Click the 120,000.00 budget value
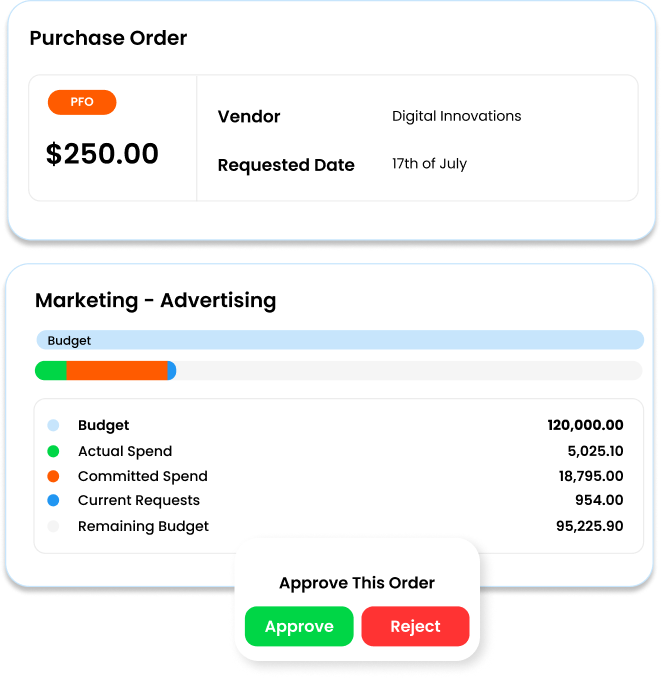 point(585,425)
